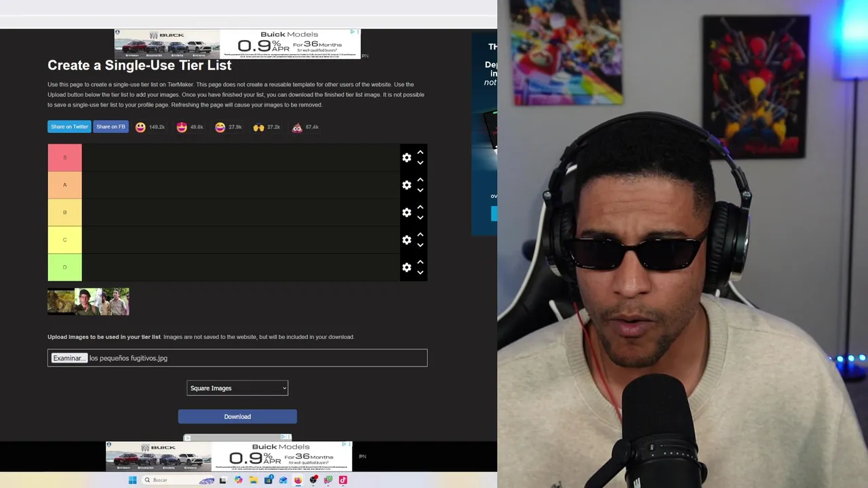This screenshot has height=488, width=868.
Task: Click the laughing tears emoji reaction 27.9k
Action: [220, 127]
